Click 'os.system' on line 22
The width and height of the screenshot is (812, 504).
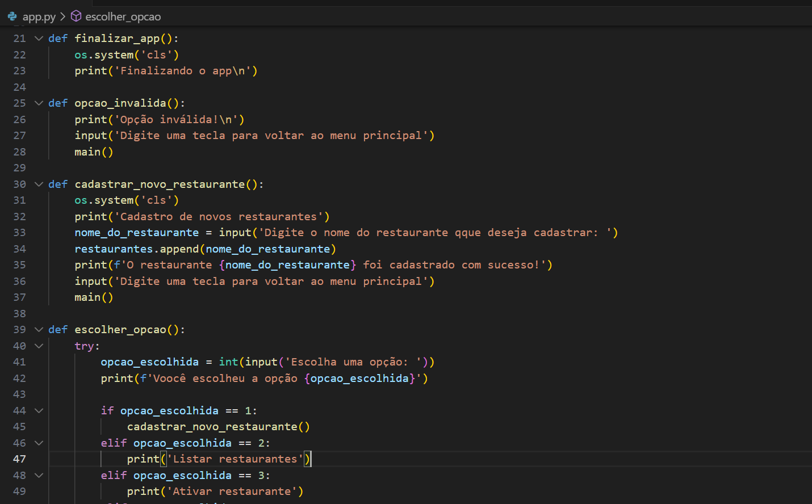(104, 54)
